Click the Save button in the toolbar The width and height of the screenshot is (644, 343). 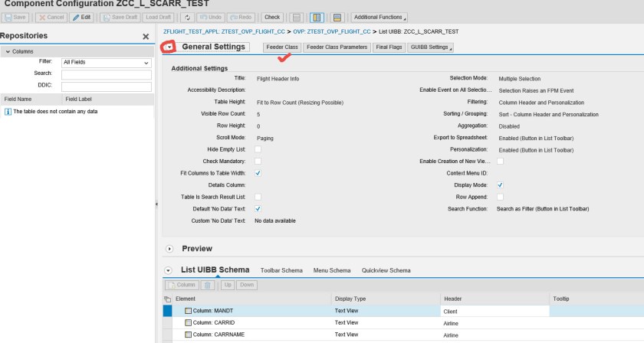(x=15, y=18)
